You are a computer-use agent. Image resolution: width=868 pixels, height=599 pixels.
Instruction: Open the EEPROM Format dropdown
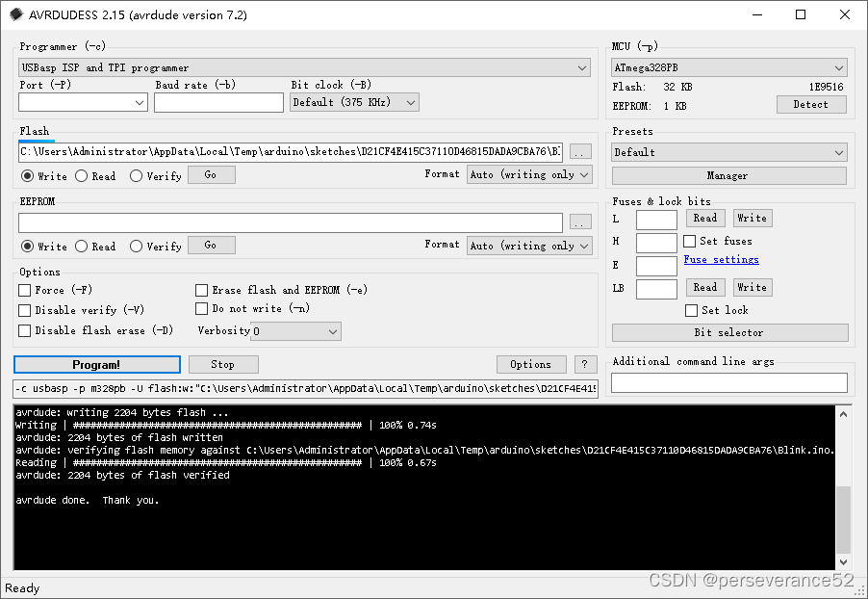pos(529,246)
